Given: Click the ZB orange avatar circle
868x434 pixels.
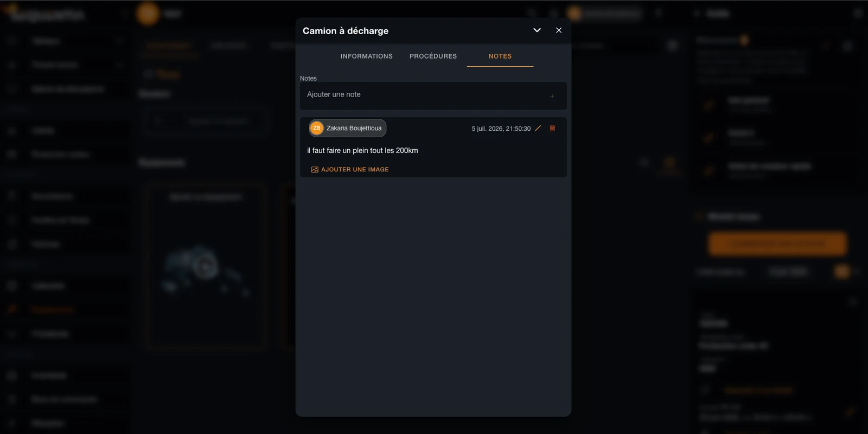Looking at the screenshot, I should click(x=317, y=128).
